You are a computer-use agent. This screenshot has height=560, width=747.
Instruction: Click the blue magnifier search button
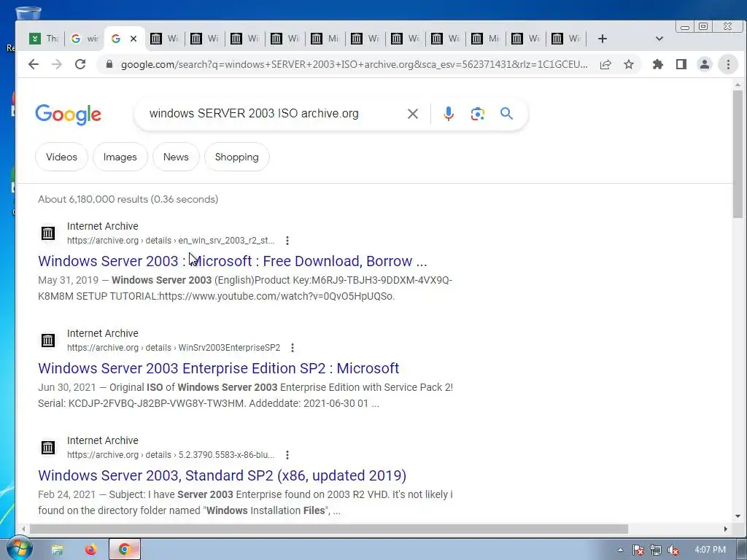coord(506,113)
